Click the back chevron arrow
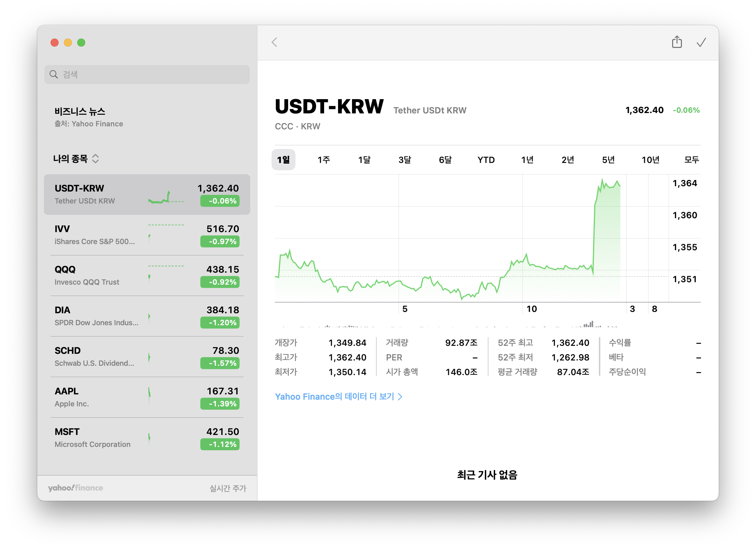Viewport: 756px width, 550px height. [x=274, y=42]
